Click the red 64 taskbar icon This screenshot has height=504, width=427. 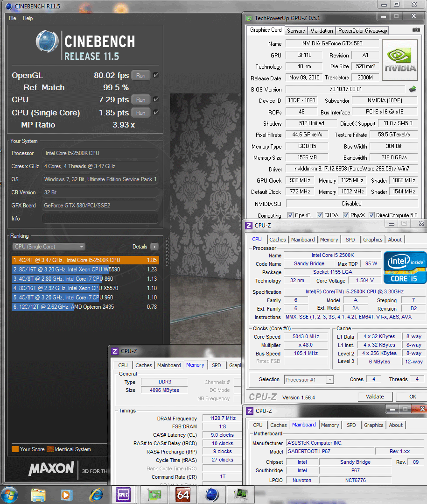(182, 495)
